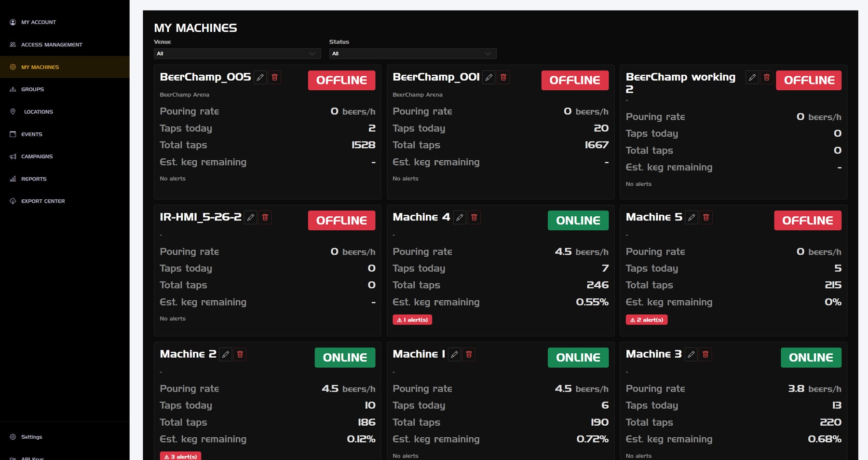Delete the IR-HMI_5-26-2 machine

click(x=265, y=217)
